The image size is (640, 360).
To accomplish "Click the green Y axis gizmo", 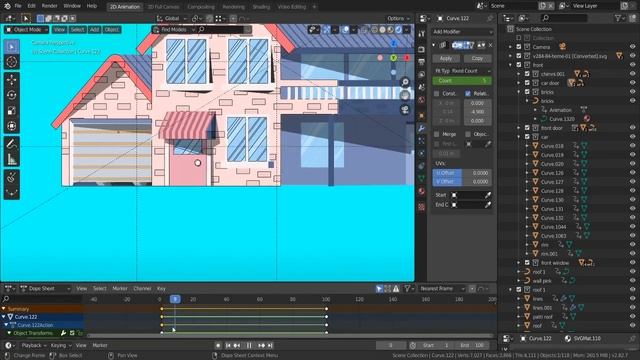I will click(x=393, y=58).
